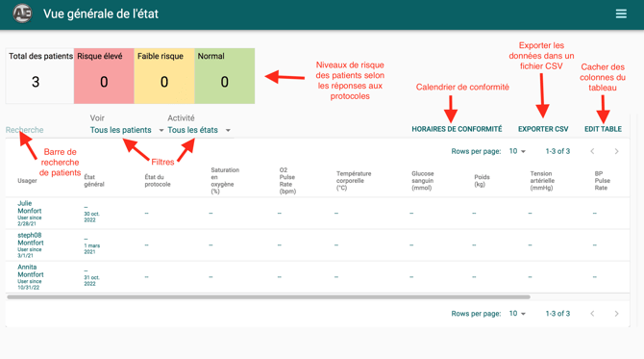This screenshot has width=644, height=359.
Task: Go to previous page using bottom pagination arrow
Action: 592,314
